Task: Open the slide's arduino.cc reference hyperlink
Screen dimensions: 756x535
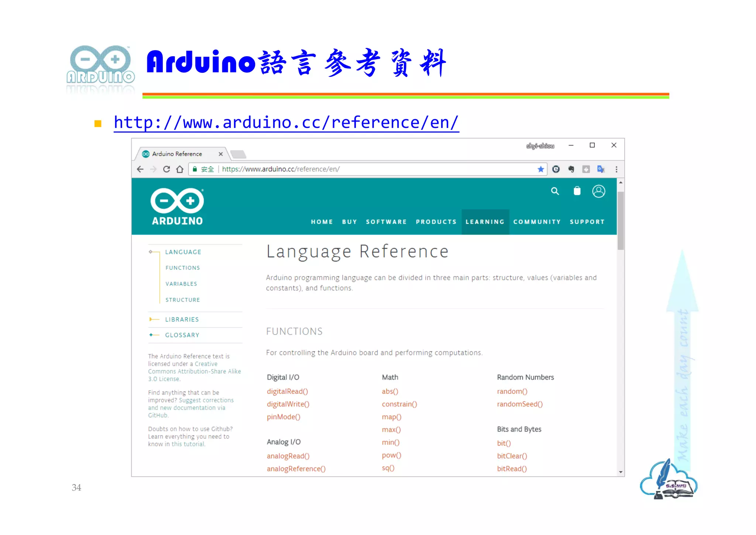Action: pos(286,123)
